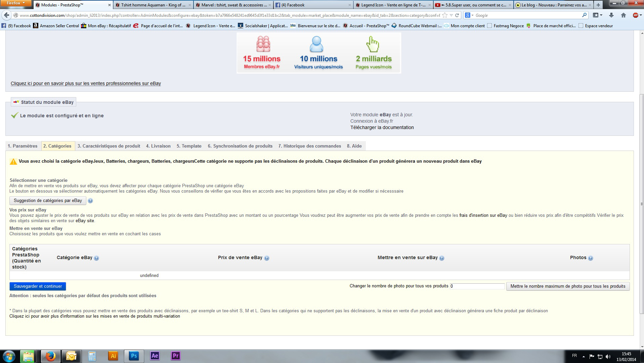Click the volume speaker tray icon
The width and height of the screenshot is (644, 363).
608,356
